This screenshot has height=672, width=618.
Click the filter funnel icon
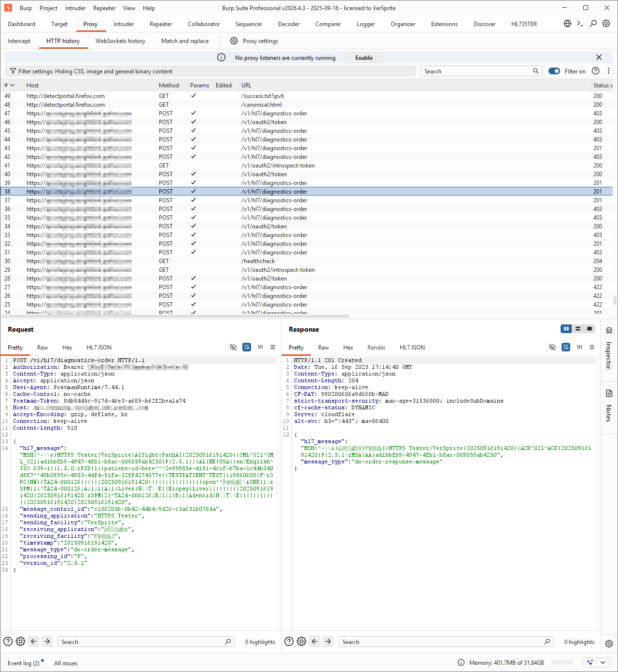(13, 71)
